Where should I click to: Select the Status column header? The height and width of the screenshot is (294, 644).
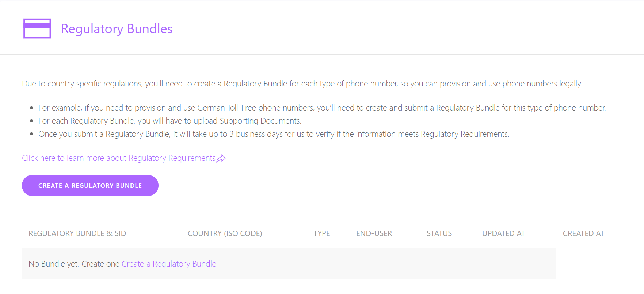click(439, 233)
